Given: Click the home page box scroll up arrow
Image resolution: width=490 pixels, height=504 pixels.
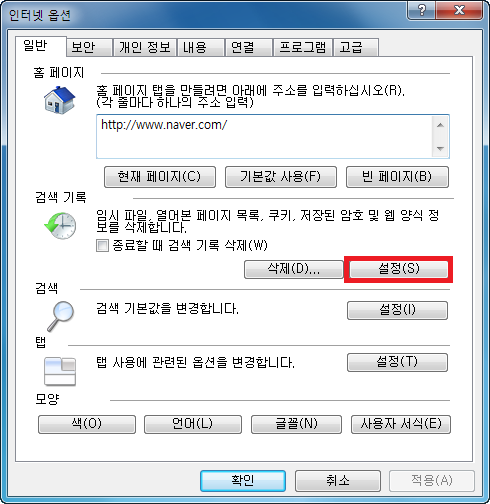Looking at the screenshot, I should point(440,125).
